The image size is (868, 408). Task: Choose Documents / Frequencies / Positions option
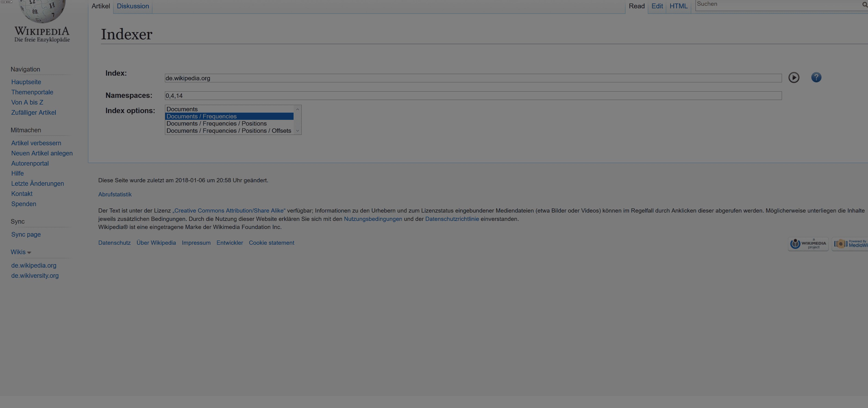click(229, 124)
